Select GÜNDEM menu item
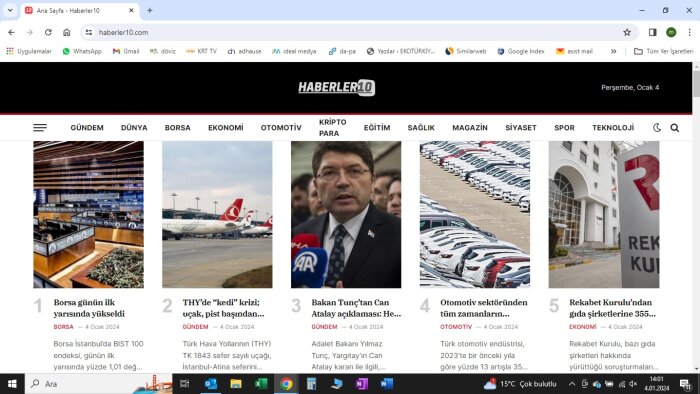This screenshot has height=394, width=700. (87, 128)
